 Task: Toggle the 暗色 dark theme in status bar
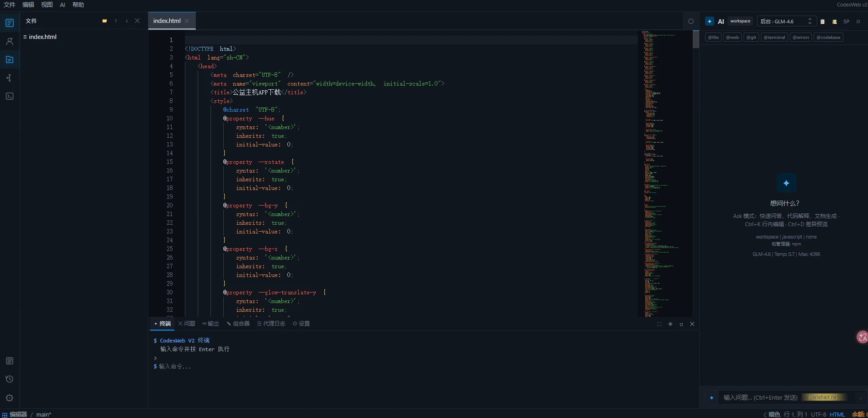click(x=772, y=414)
